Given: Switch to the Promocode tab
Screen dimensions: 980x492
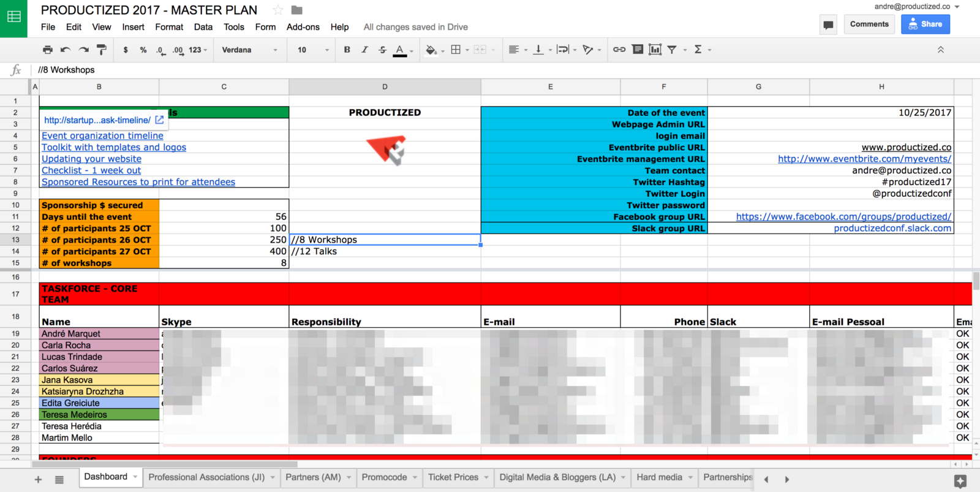Looking at the screenshot, I should click(x=384, y=477).
